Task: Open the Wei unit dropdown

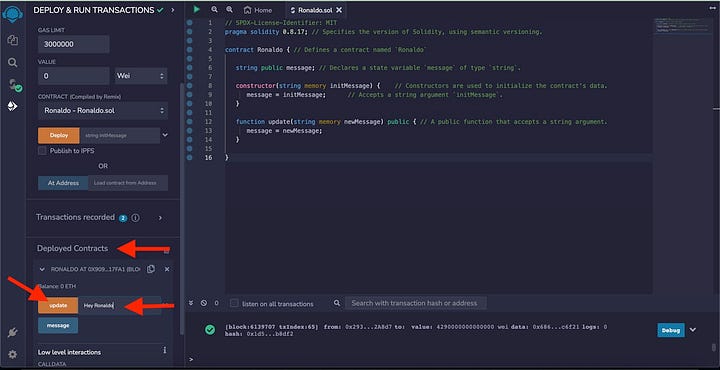Action: (141, 76)
